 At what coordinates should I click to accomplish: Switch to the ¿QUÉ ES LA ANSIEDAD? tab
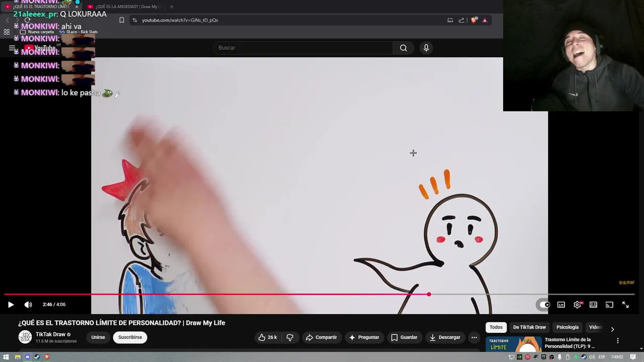coord(124,7)
